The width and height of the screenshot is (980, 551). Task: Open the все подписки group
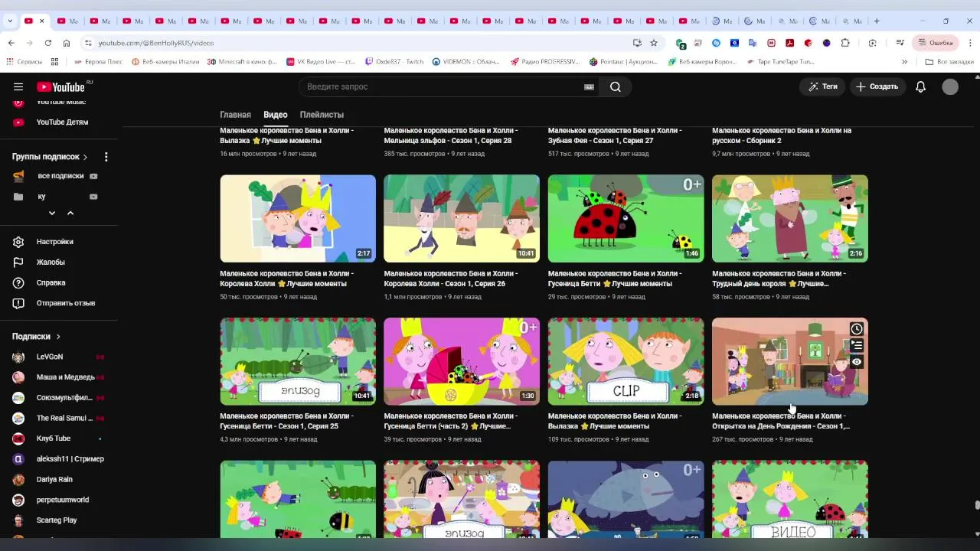(x=60, y=176)
